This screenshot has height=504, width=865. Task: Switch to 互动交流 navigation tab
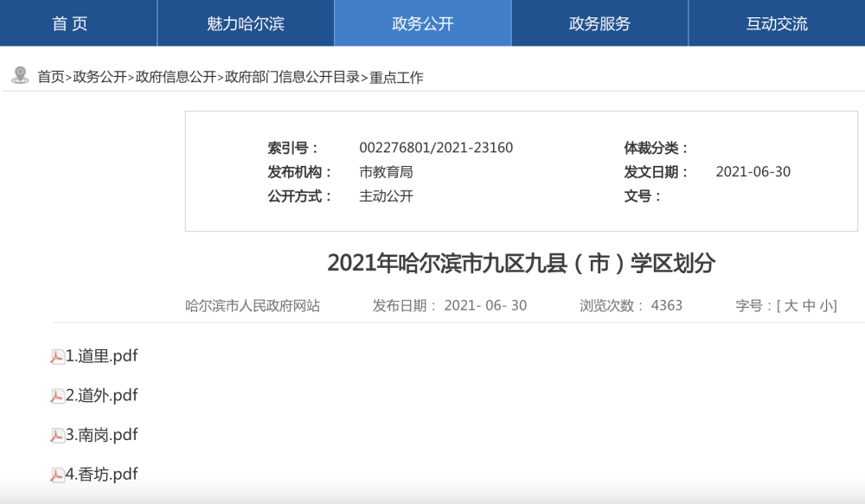[x=777, y=23]
